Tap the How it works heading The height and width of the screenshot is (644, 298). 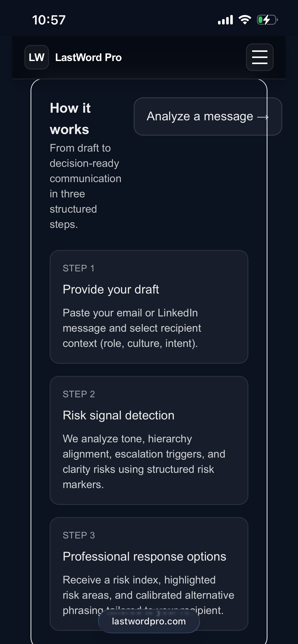70,118
